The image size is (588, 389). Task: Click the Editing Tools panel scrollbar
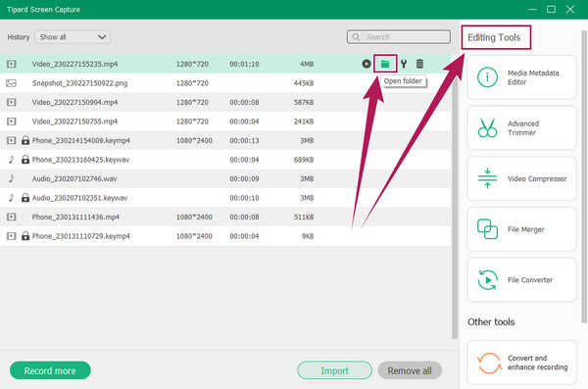584,176
